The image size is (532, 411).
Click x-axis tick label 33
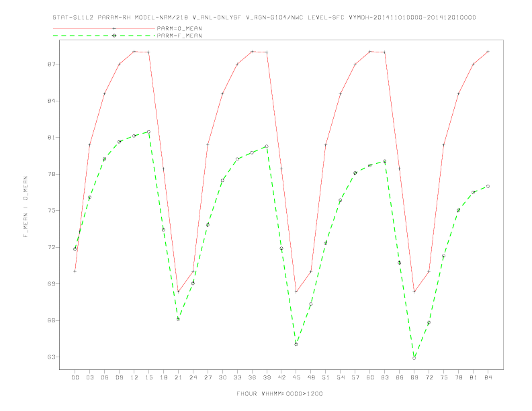(x=237, y=377)
